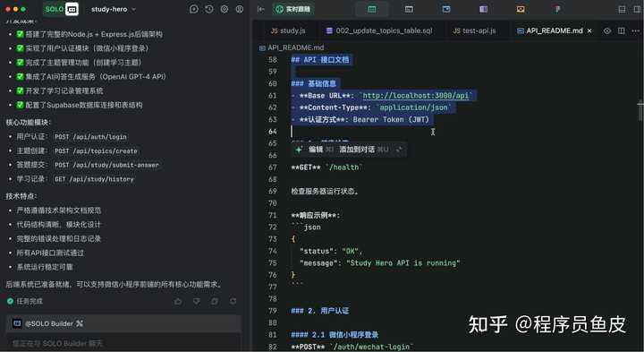Click the chat message input field
Screen dimensions: 644x352
coord(123,343)
